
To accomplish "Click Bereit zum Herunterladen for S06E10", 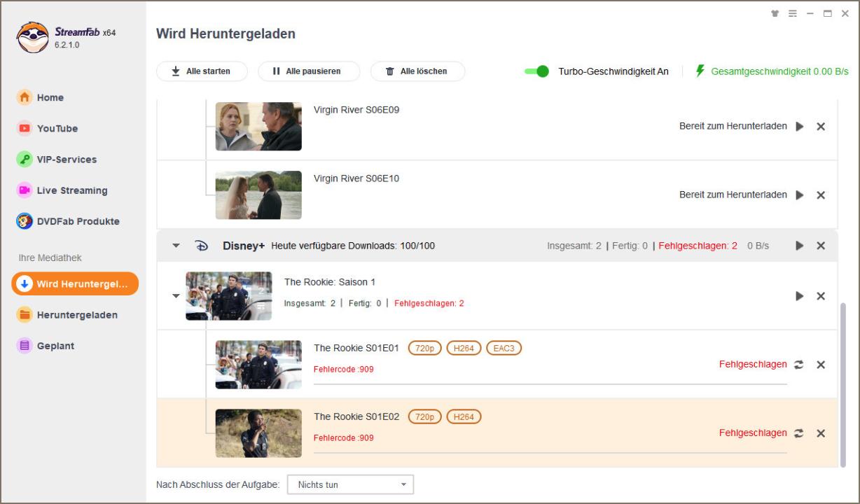I will tap(733, 195).
